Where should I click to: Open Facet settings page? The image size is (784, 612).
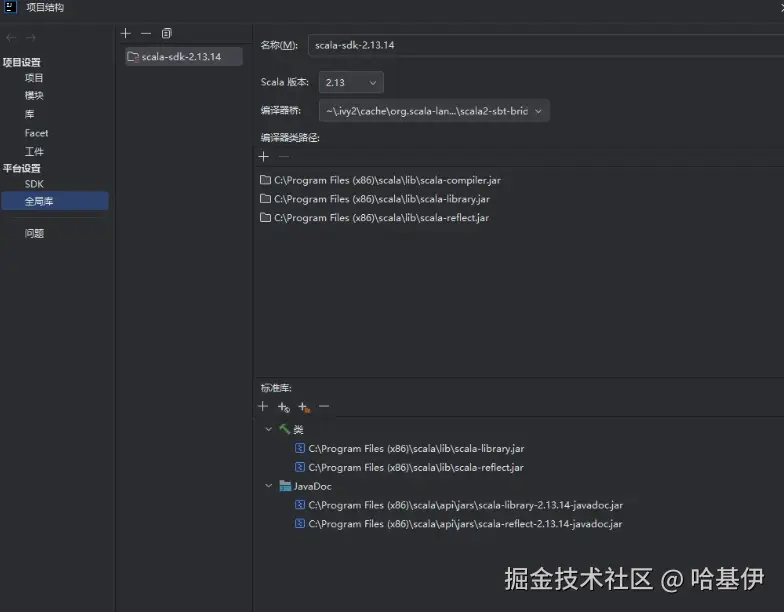tap(36, 133)
